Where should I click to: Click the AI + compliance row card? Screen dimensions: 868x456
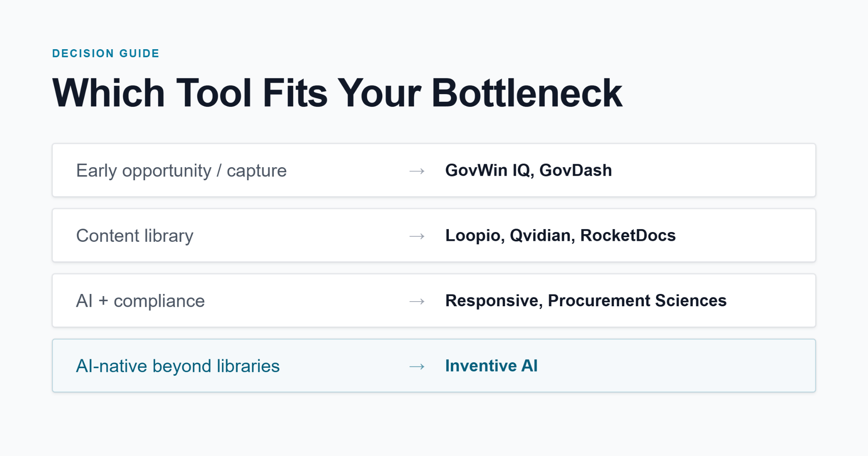point(434,300)
